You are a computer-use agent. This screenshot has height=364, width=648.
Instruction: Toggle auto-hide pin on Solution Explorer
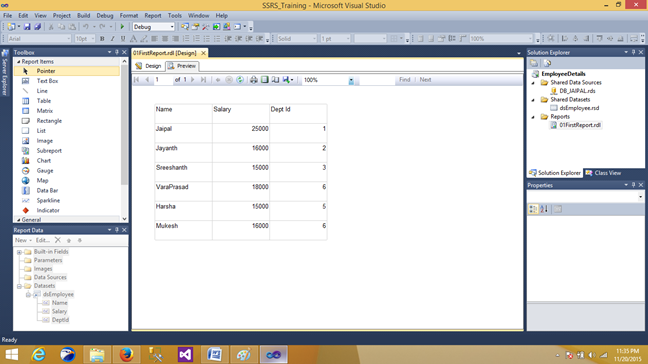(633, 52)
